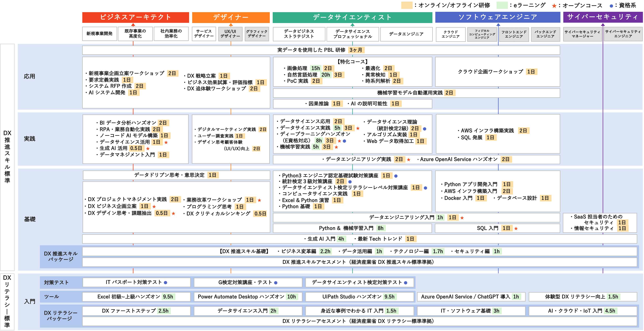
Task: Select the ソフトウェアエンジニア header
Action: (498, 17)
